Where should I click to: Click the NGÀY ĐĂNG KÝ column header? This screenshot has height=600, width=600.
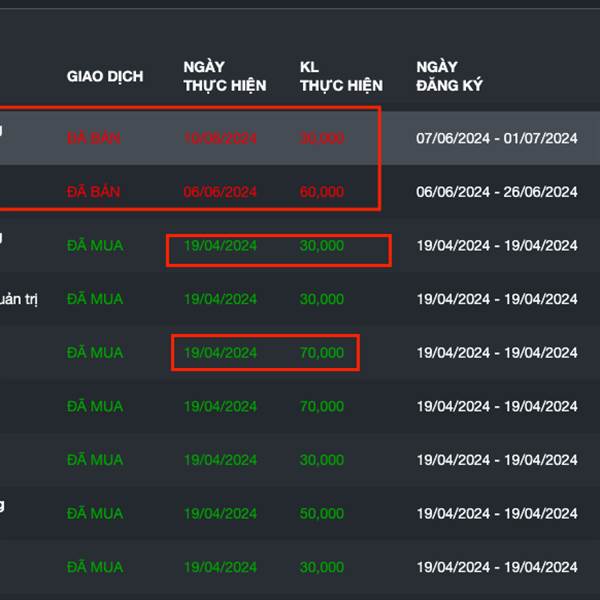point(449,76)
